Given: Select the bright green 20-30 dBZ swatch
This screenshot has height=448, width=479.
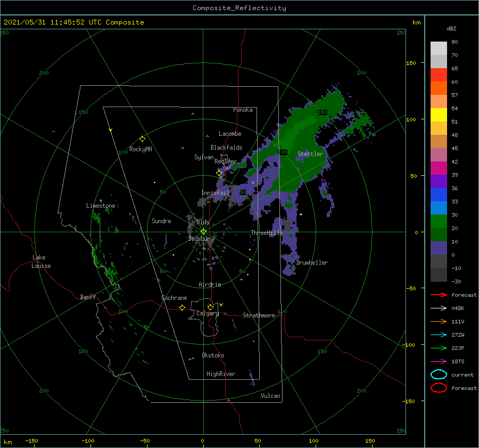Looking at the screenshot, I should [439, 221].
